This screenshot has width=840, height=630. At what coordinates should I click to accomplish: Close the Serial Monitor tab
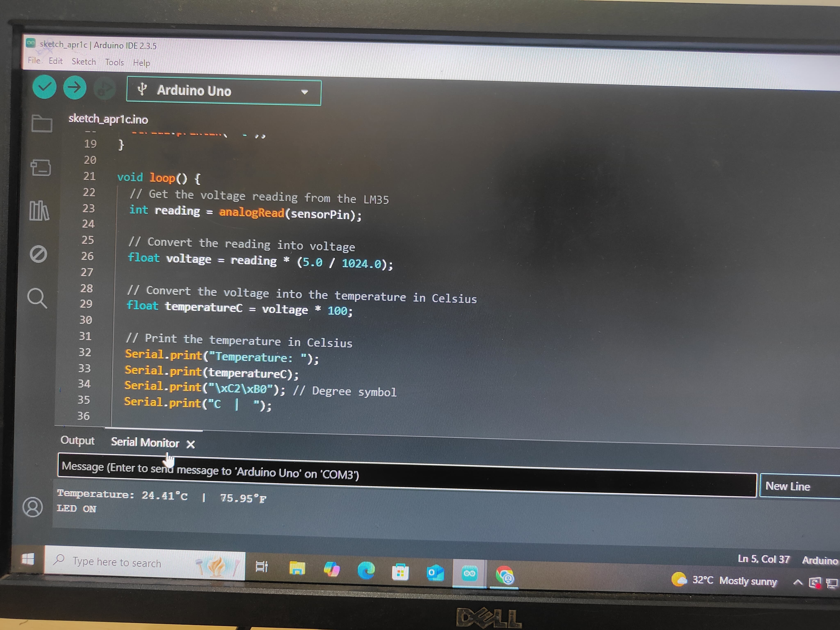click(x=191, y=444)
